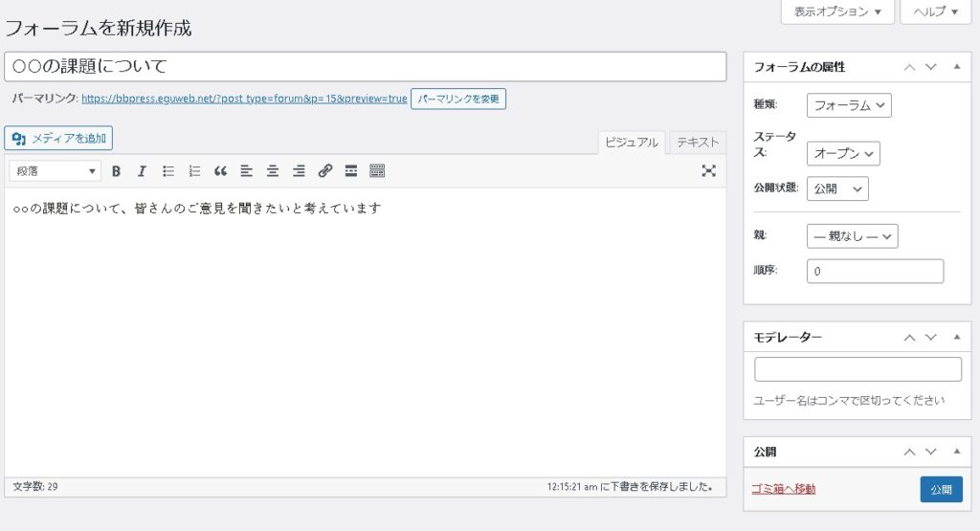This screenshot has height=531, width=980.
Task: Open the 種類 dropdown
Action: point(849,105)
